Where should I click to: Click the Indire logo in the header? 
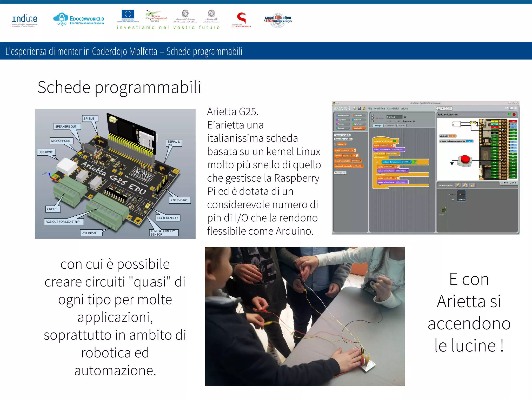[x=25, y=20]
